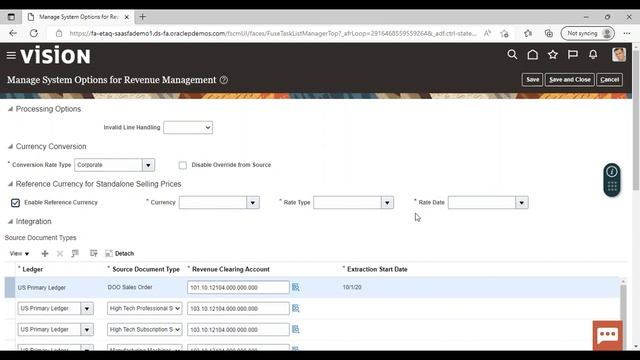The height and width of the screenshot is (360, 640).
Task: Click Save and Close button
Action: [570, 80]
